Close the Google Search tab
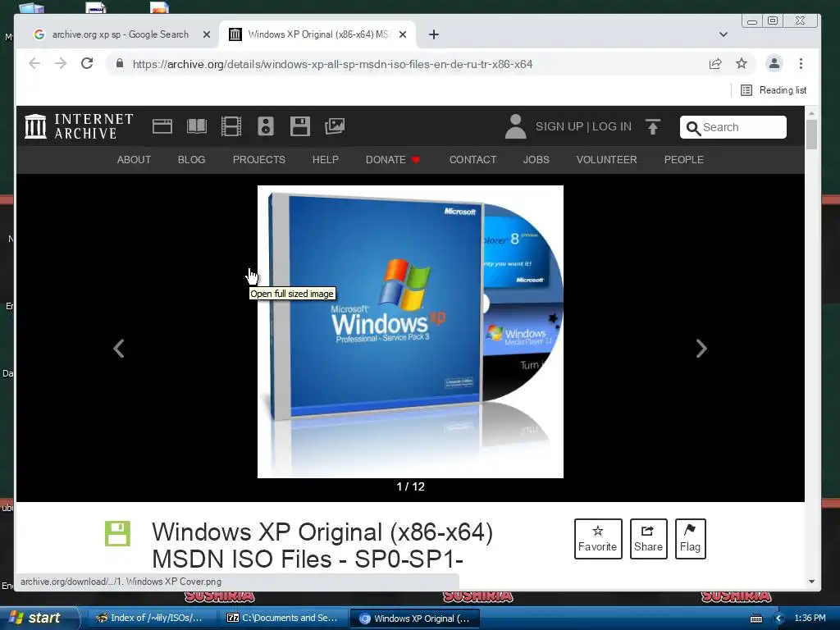The width and height of the screenshot is (840, 630). click(206, 34)
